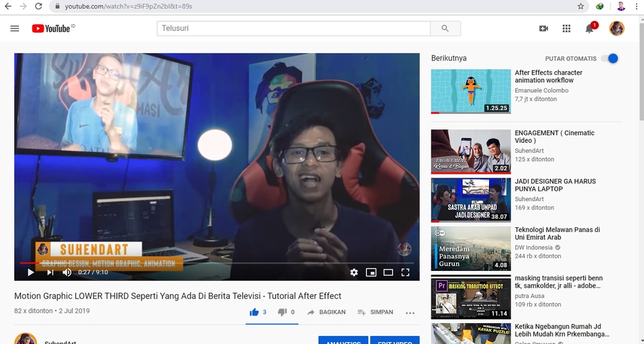
Task: Open After Effects character animation workflow thumbnail
Action: (x=471, y=91)
